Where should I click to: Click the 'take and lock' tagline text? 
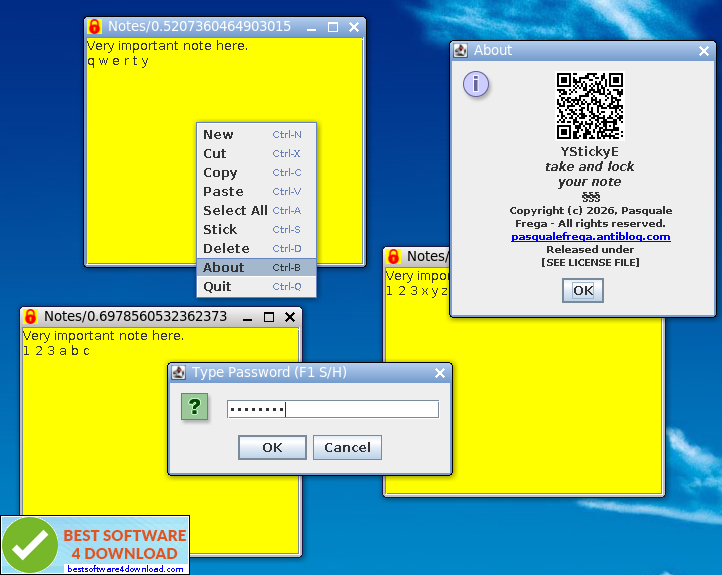[590, 166]
